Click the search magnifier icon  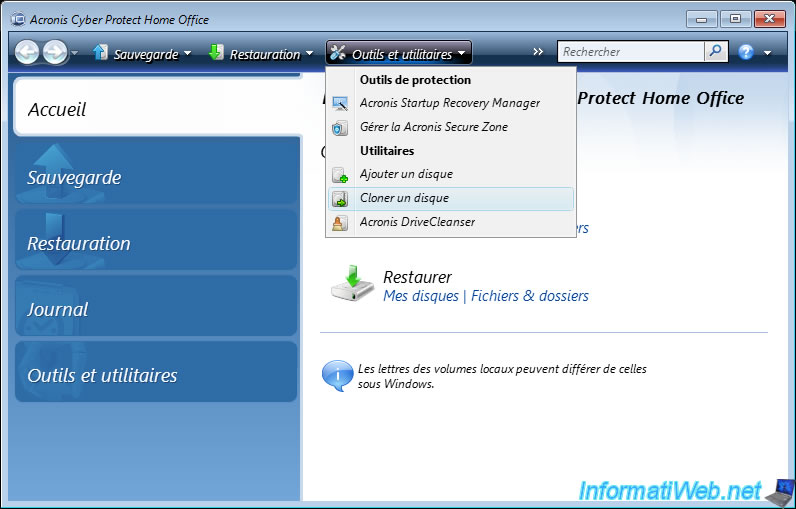point(716,52)
